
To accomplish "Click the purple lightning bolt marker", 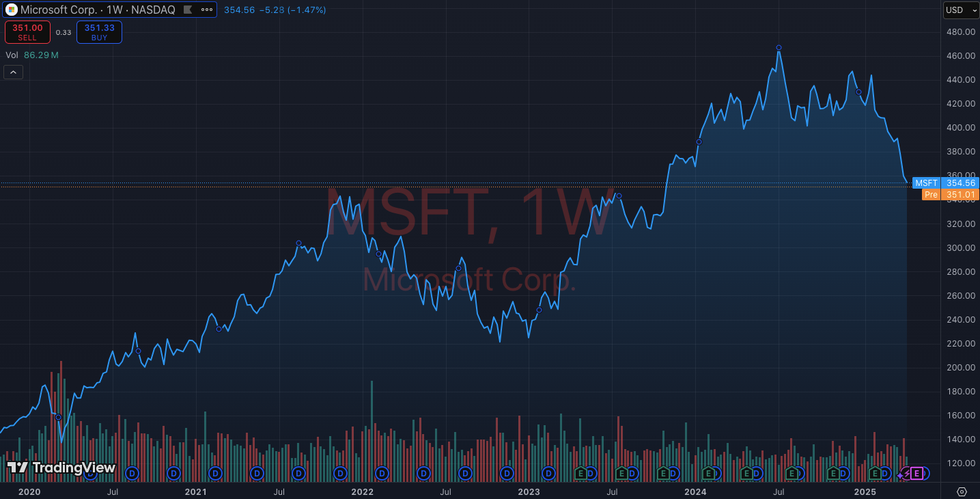I will click(907, 473).
